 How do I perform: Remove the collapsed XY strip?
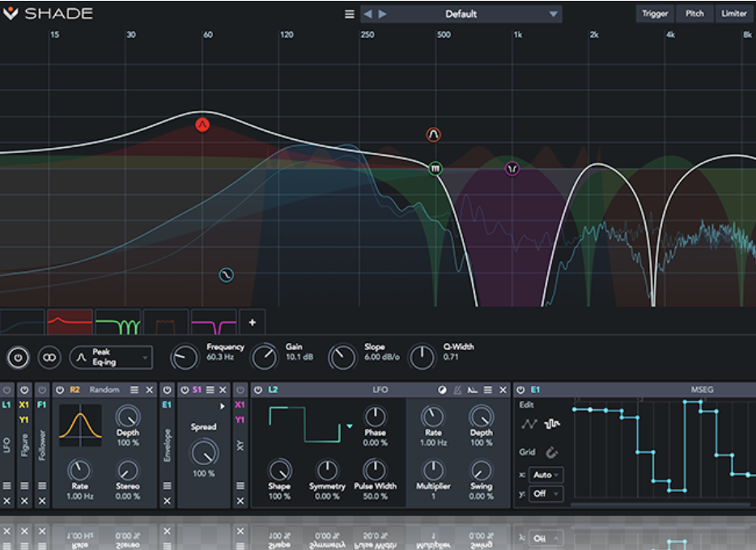coord(240,501)
